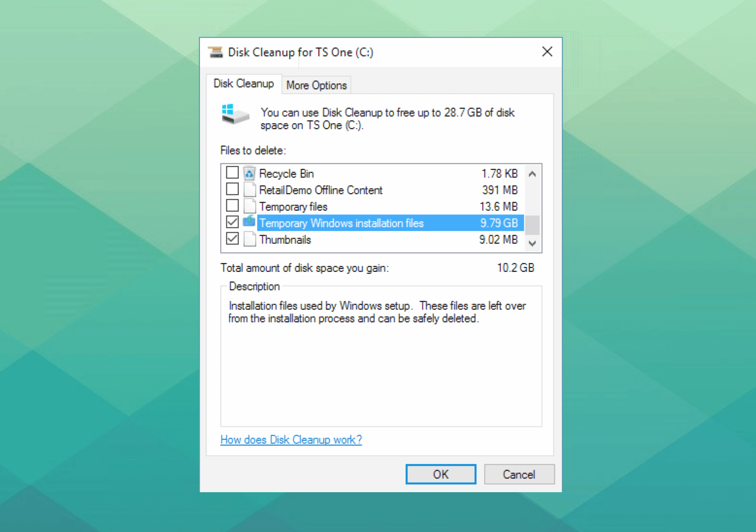Click the 'Total amount of disk space you gain:' label
This screenshot has height=532, width=756.
click(305, 268)
